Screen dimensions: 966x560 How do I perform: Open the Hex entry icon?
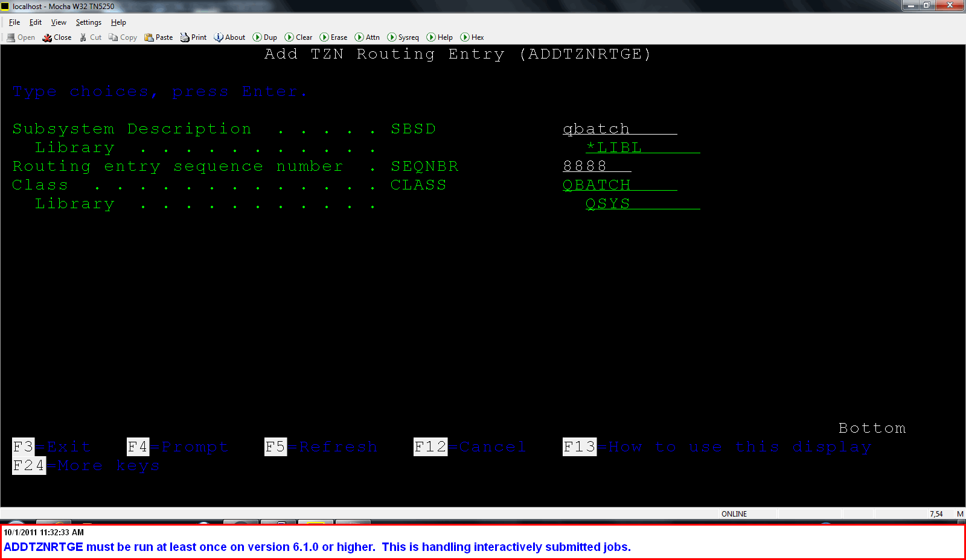[x=472, y=37]
